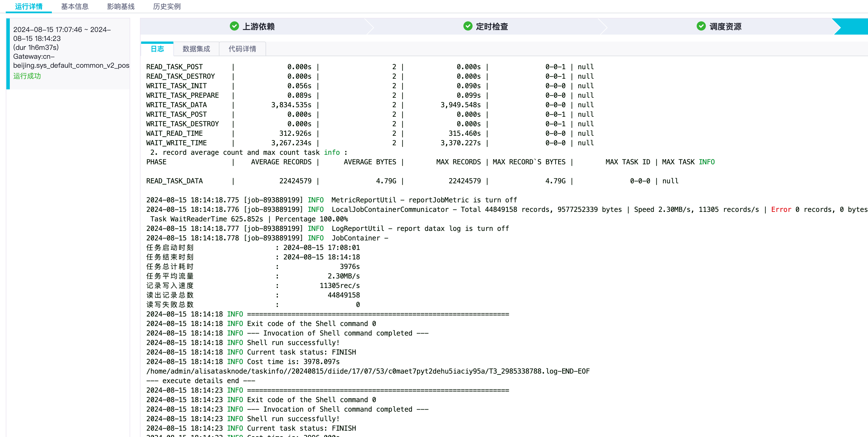Click the WAIT_READ_TIME log row label

click(x=175, y=133)
